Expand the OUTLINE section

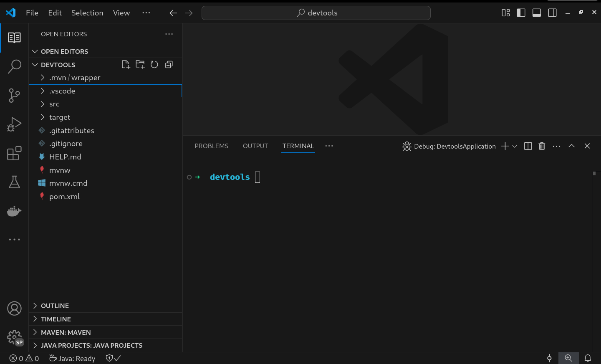pyautogui.click(x=105, y=306)
